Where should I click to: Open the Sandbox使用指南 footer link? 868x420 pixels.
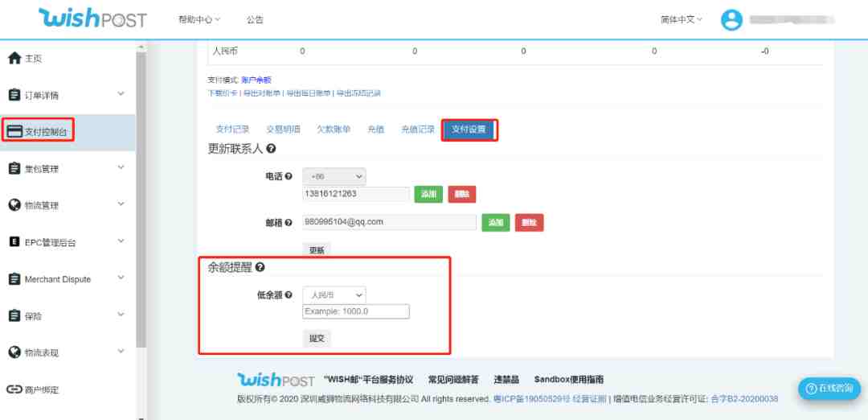(569, 380)
